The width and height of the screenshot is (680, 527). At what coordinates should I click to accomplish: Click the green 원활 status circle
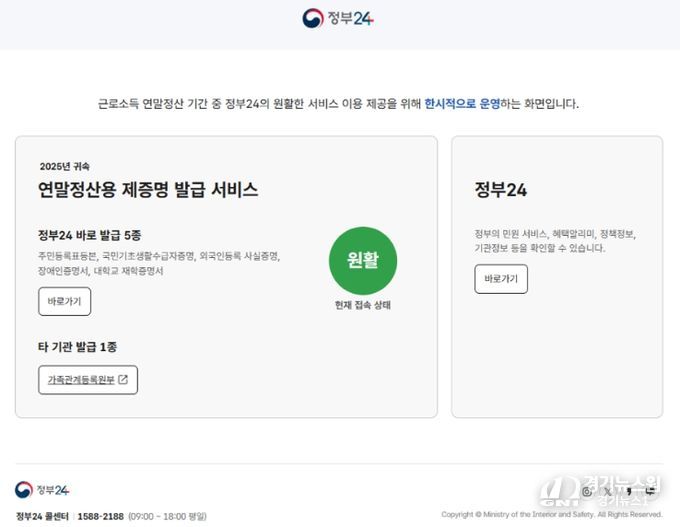pyautogui.click(x=363, y=260)
